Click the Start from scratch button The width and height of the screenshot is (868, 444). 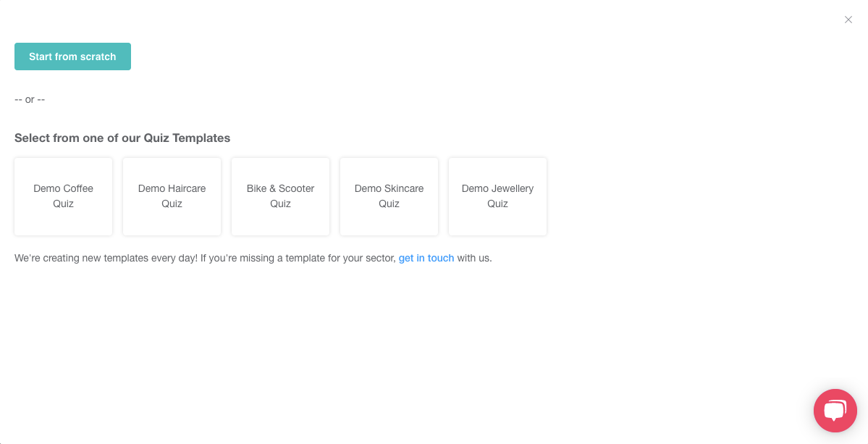(x=72, y=56)
